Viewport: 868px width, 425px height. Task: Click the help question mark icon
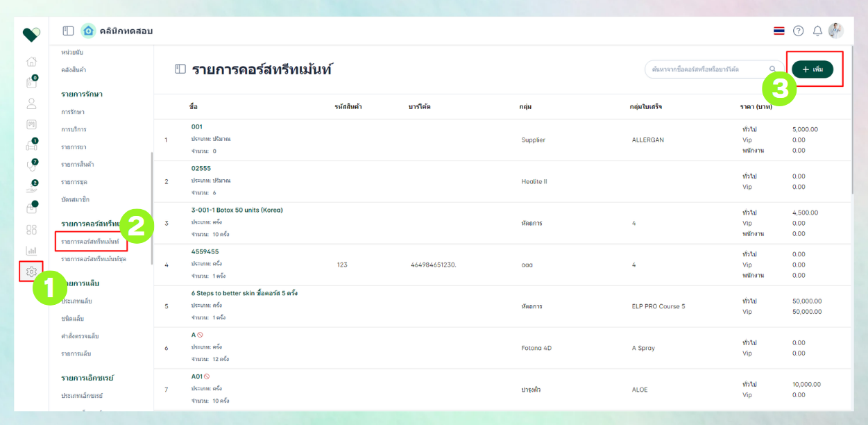(799, 31)
